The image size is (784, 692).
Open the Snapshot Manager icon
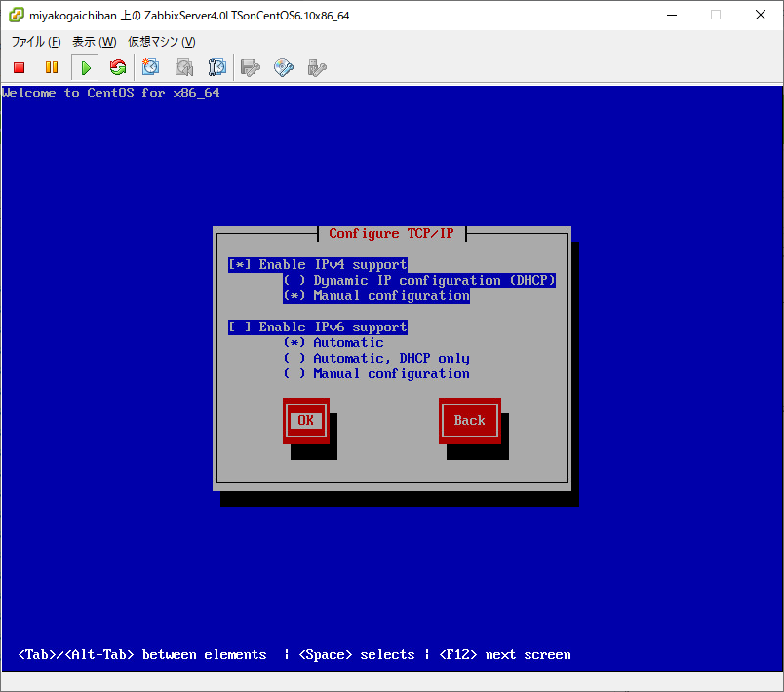coord(217,67)
